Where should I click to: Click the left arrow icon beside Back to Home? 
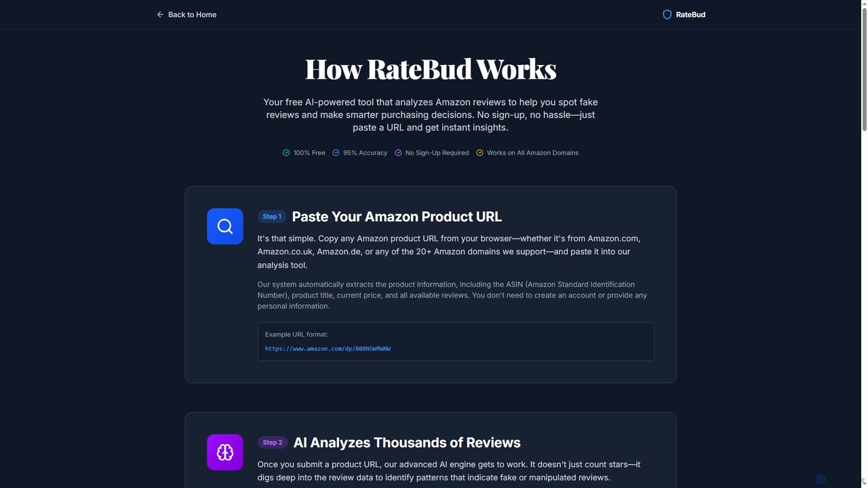pyautogui.click(x=160, y=14)
